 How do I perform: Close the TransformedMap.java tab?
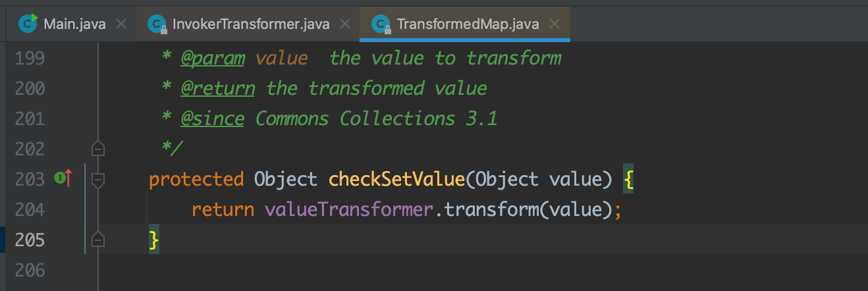click(554, 24)
